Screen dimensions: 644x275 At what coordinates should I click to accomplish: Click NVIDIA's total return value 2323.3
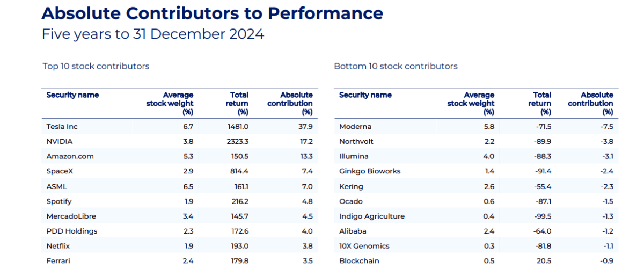click(237, 142)
